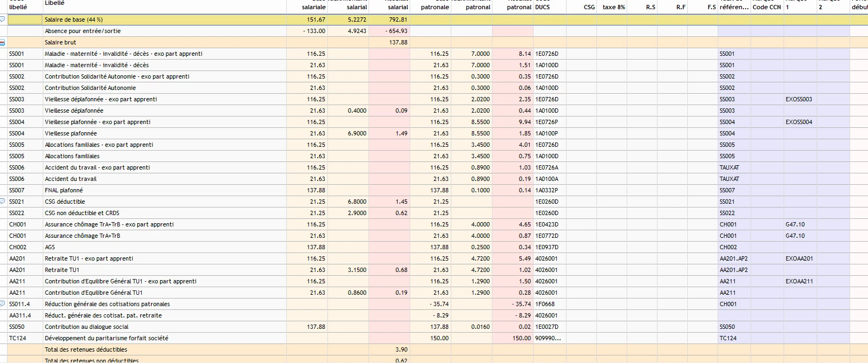Select 'CSG non déductible et CRDS' label
Image resolution: width=868 pixels, height=363 pixels.
(x=82, y=213)
